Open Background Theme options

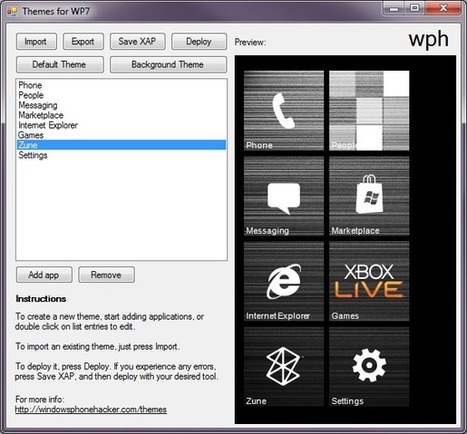pos(168,64)
